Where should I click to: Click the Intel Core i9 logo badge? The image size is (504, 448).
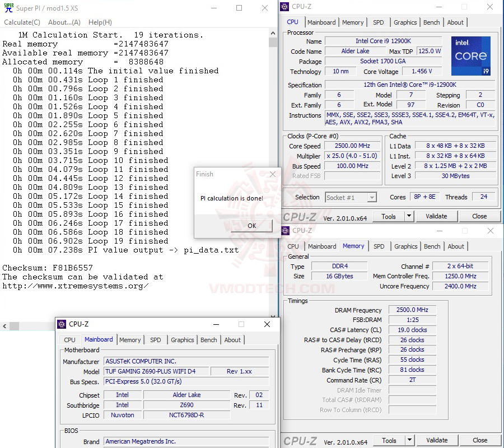[x=471, y=56]
